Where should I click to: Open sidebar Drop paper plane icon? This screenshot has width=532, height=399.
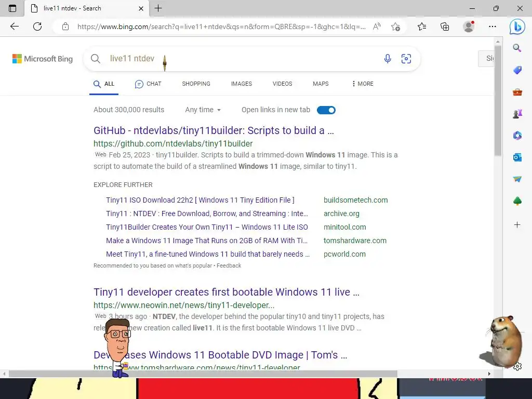(x=517, y=179)
